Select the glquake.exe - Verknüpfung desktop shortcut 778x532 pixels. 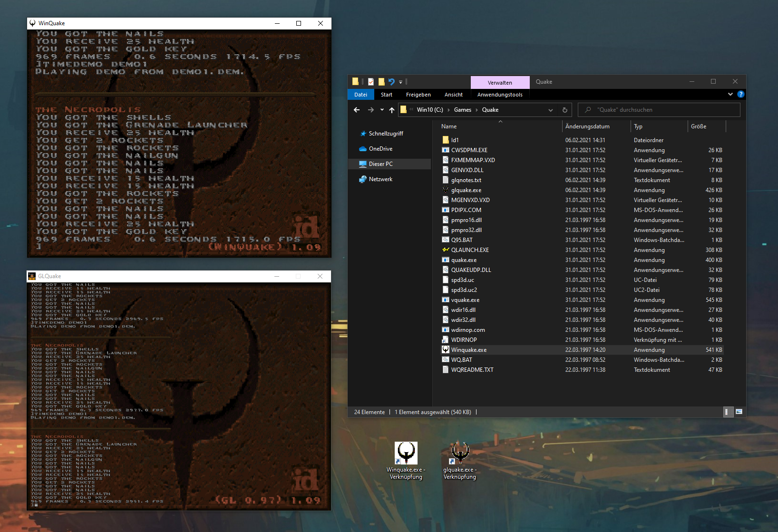click(460, 461)
